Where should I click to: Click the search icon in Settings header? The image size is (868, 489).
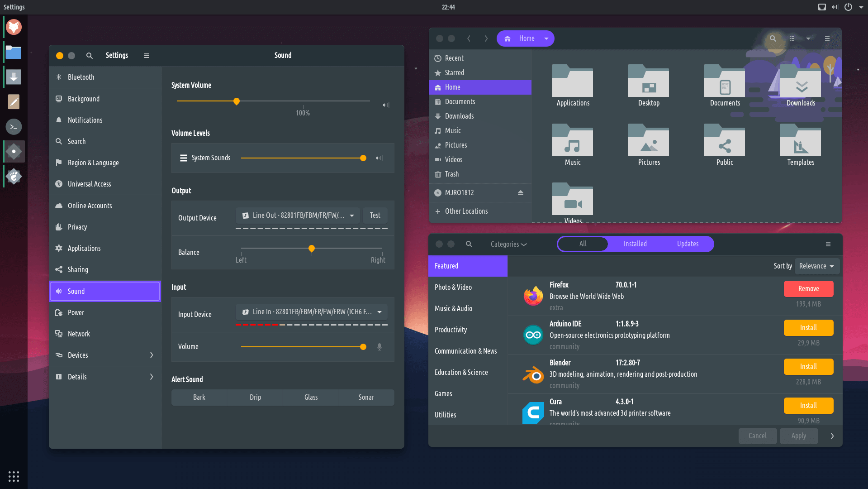pos(90,56)
